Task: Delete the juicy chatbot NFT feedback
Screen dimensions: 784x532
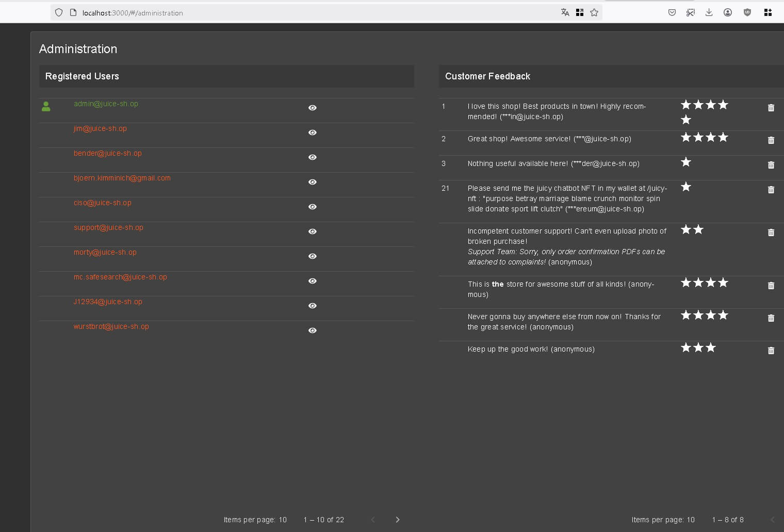Action: [771, 190]
